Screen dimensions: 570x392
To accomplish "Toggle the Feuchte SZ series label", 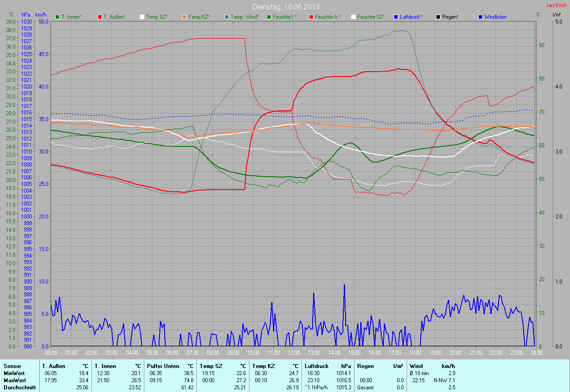I will [x=370, y=17].
